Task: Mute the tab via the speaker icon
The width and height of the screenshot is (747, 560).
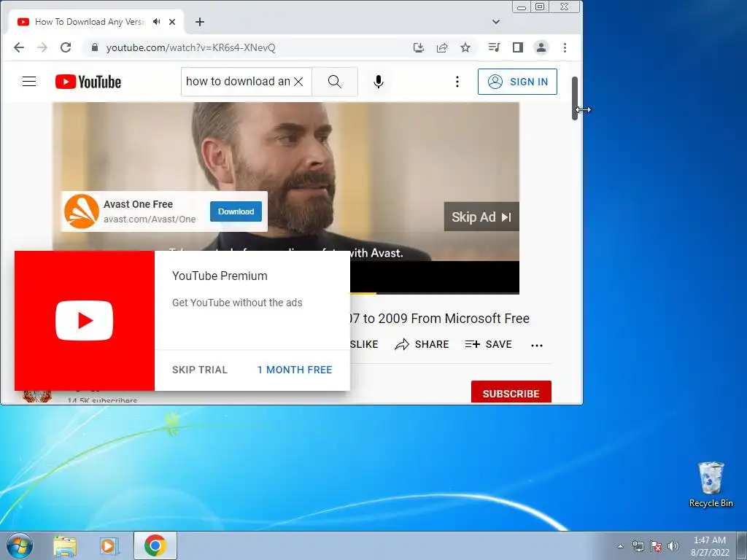Action: 156,22
